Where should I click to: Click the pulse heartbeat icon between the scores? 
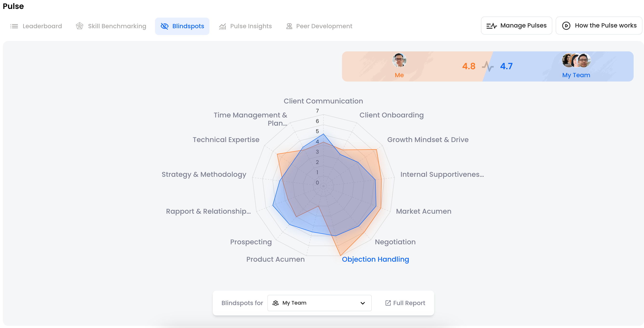coord(488,66)
